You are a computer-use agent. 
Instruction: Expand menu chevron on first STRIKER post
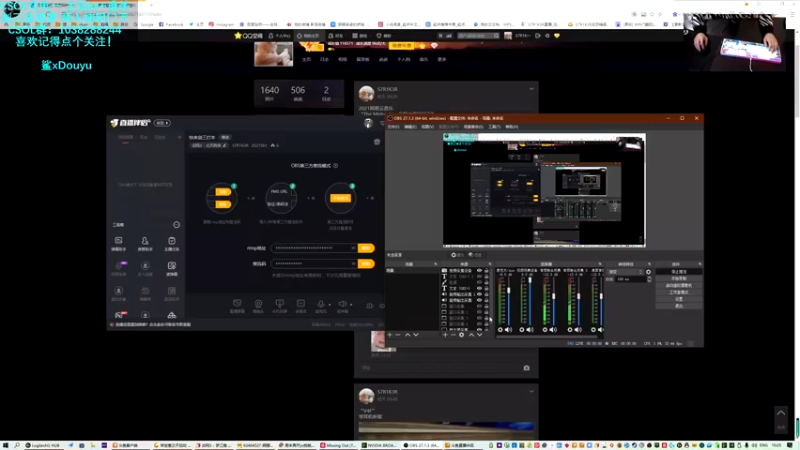click(531, 89)
